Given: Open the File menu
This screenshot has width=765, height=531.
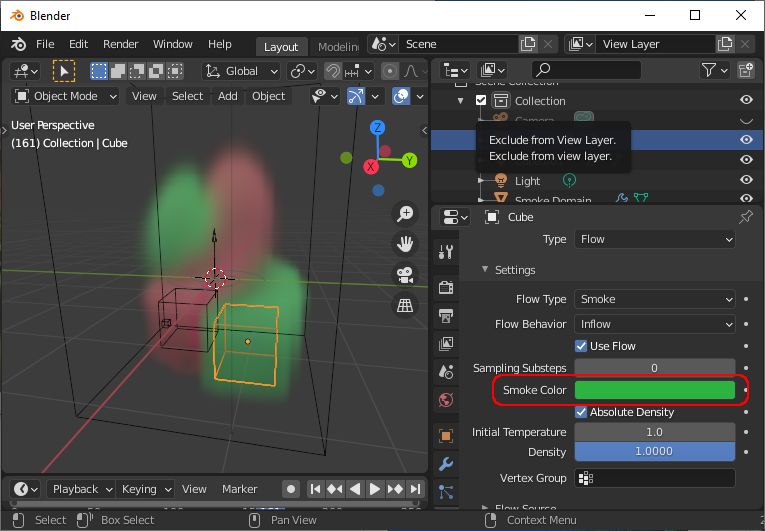Looking at the screenshot, I should pos(45,44).
